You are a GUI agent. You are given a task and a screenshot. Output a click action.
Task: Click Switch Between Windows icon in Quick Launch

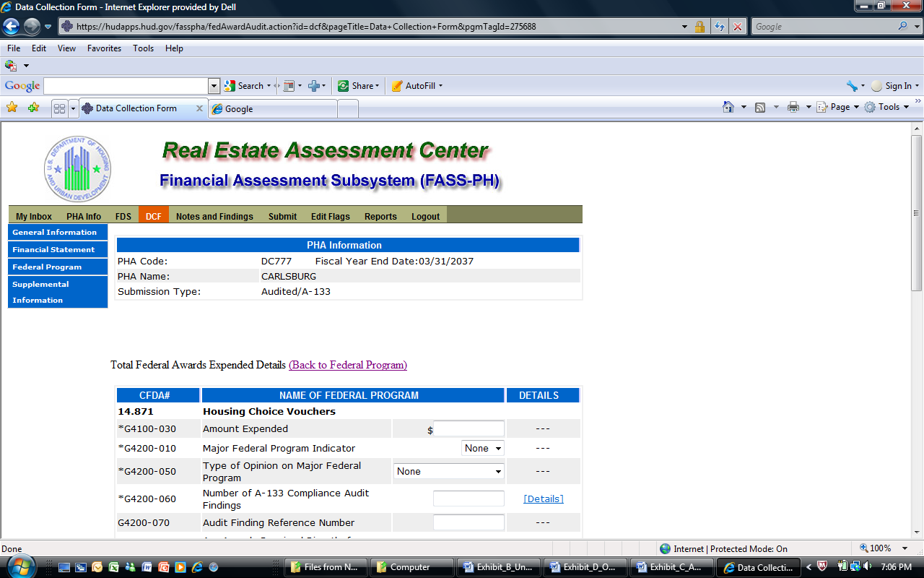pos(81,567)
